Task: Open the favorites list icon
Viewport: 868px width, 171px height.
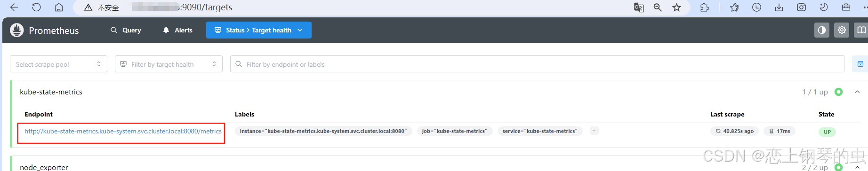Action: pos(734,8)
